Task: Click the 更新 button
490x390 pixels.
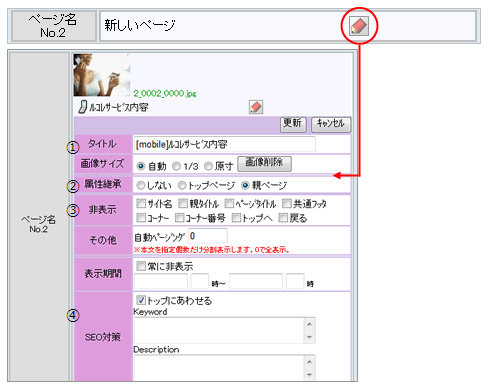Action: [x=293, y=124]
